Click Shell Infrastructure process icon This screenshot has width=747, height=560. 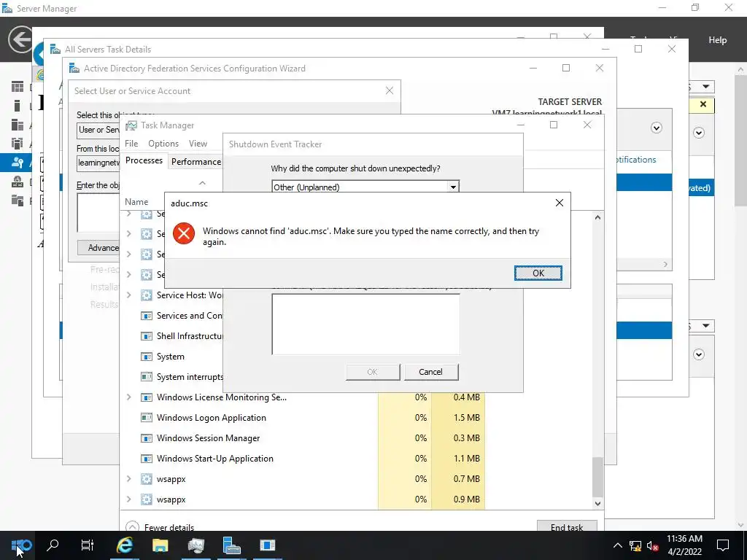click(147, 336)
